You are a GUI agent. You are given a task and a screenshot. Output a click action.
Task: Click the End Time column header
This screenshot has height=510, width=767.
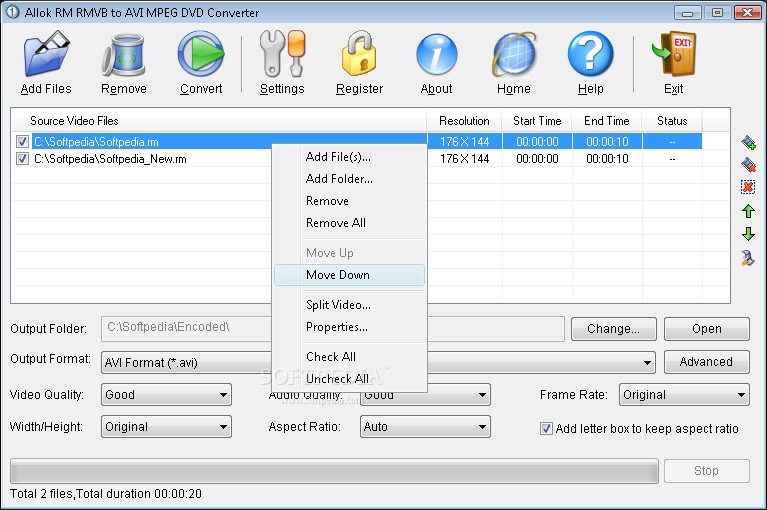(607, 121)
